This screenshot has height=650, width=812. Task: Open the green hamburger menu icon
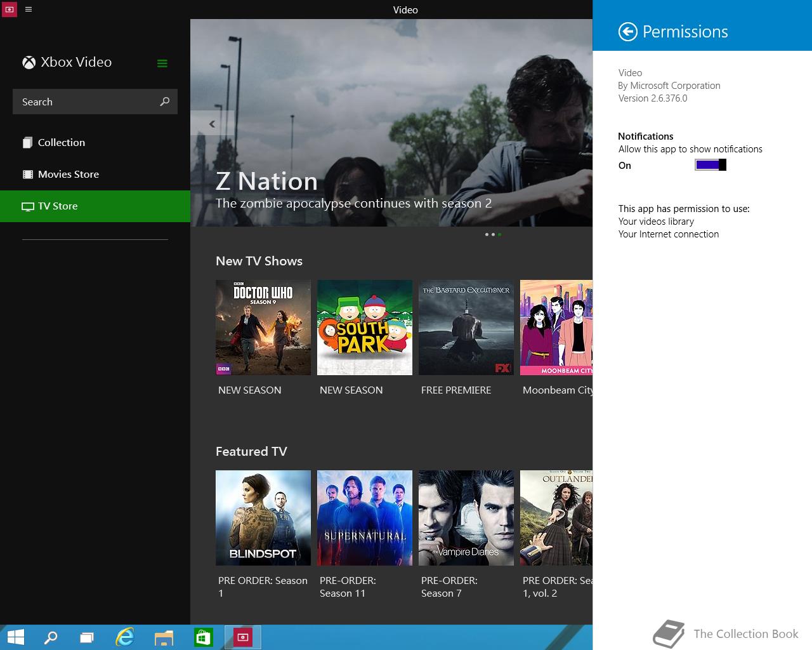pos(162,63)
